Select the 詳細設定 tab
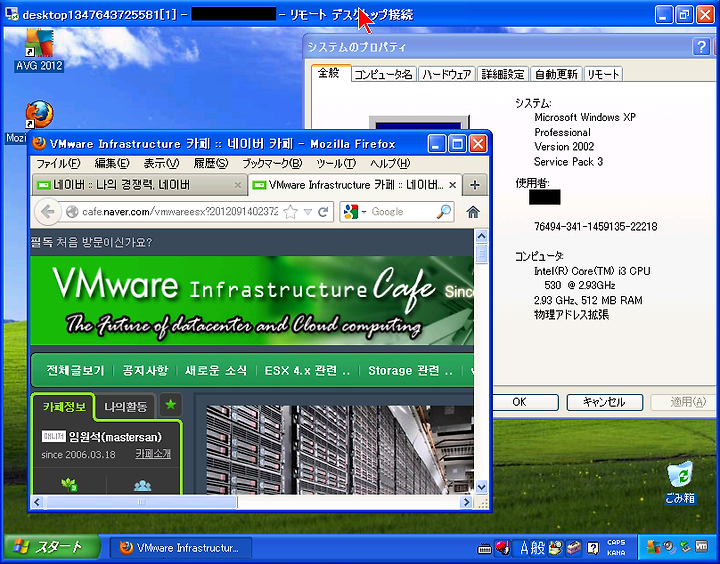720x564 pixels. click(503, 74)
